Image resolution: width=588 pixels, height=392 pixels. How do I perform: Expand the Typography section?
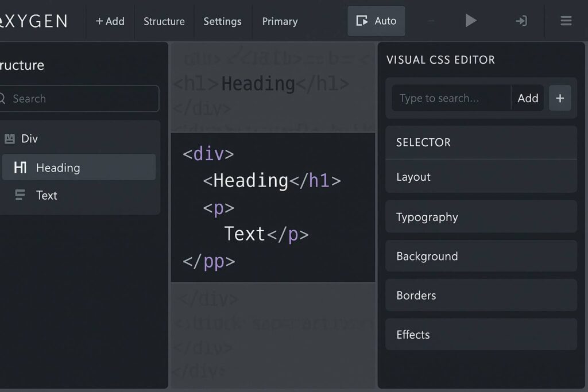[x=481, y=217]
